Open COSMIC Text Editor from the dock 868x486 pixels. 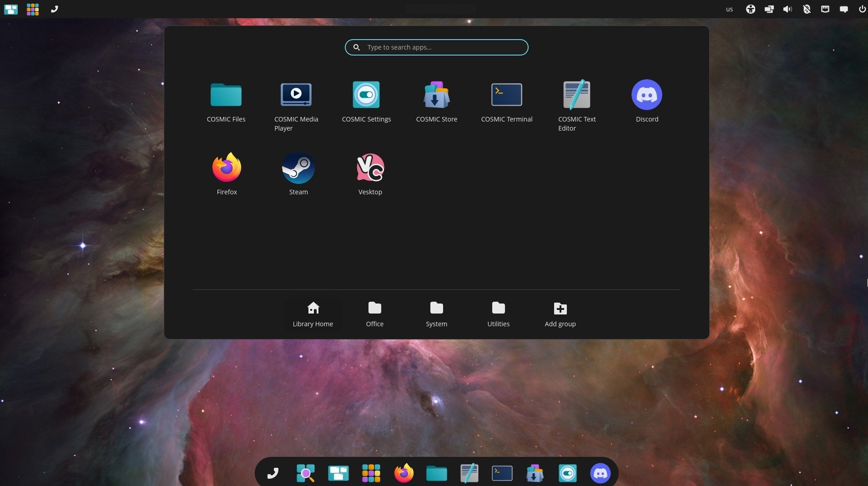click(469, 473)
